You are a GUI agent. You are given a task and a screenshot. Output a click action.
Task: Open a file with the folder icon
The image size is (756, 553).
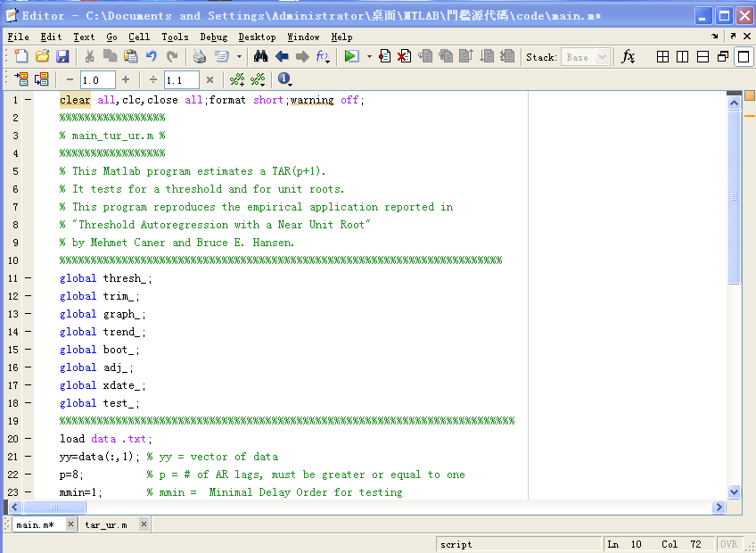42,56
